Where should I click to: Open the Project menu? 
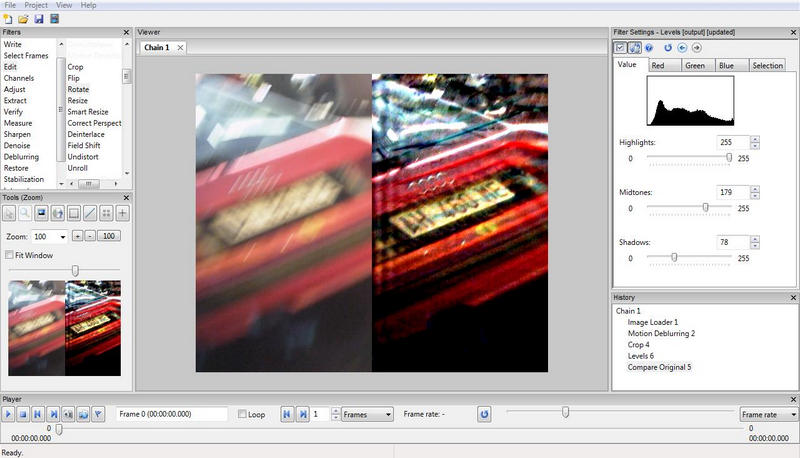pyautogui.click(x=36, y=5)
